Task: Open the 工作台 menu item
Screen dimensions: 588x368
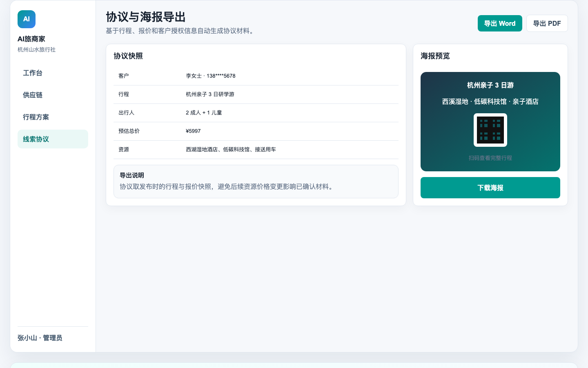Action: tap(53, 73)
